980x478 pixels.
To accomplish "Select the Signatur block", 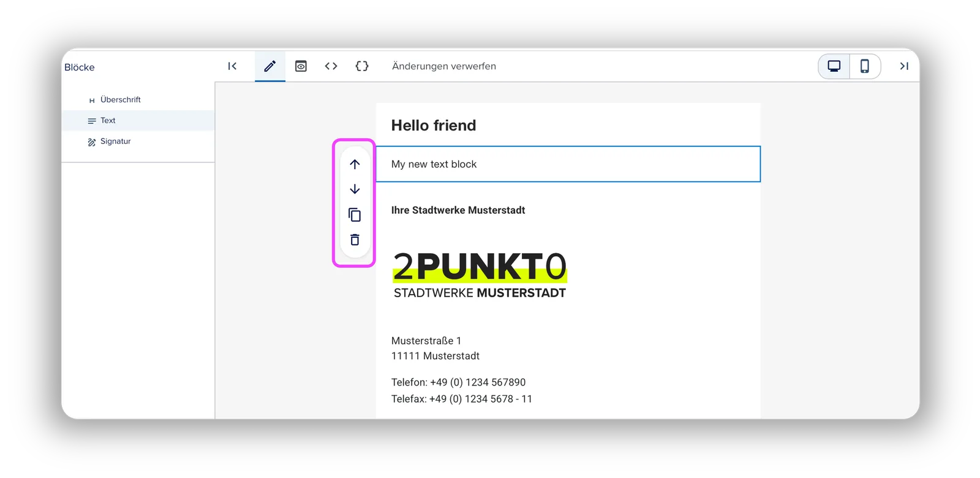I will pos(138,142).
